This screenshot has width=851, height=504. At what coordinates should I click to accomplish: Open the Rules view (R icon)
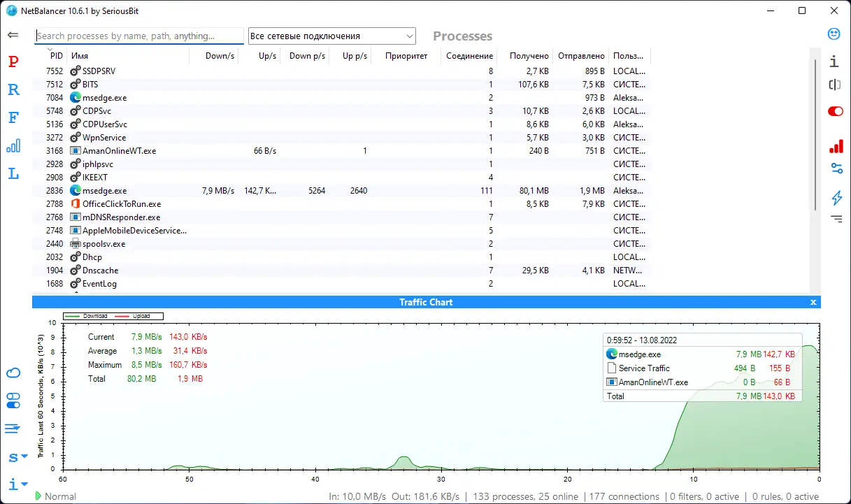pyautogui.click(x=13, y=89)
